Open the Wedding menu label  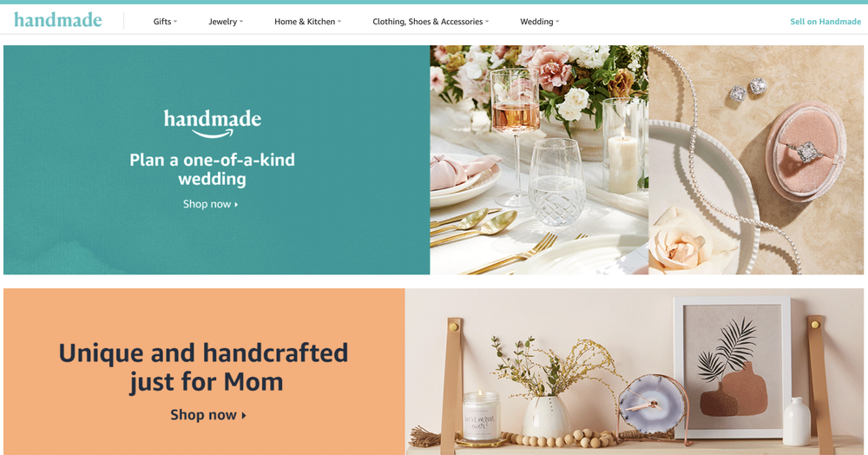536,22
